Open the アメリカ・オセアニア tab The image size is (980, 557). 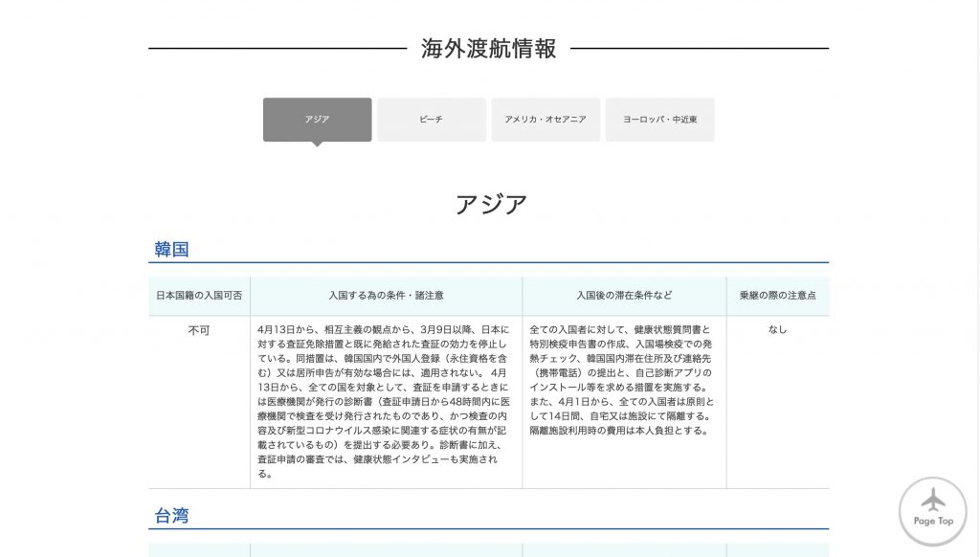click(546, 120)
